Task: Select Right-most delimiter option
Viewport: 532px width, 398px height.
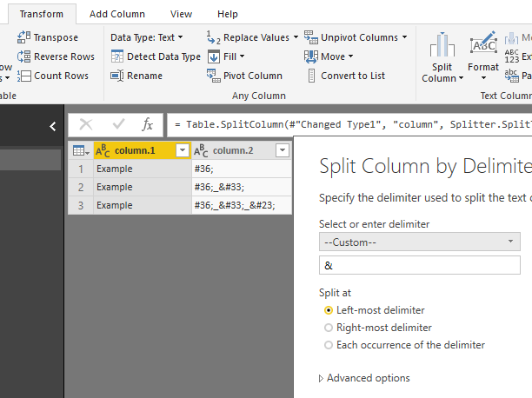Action: 329,328
